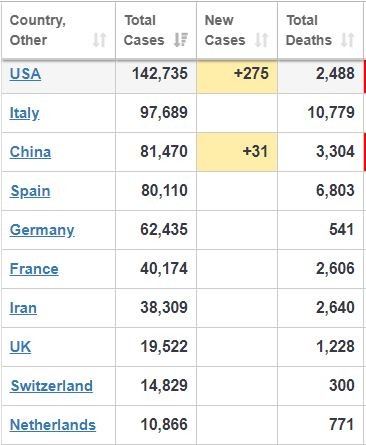Click the Total Deaths column header
Image resolution: width=366 pixels, height=445 pixels.
click(x=320, y=30)
